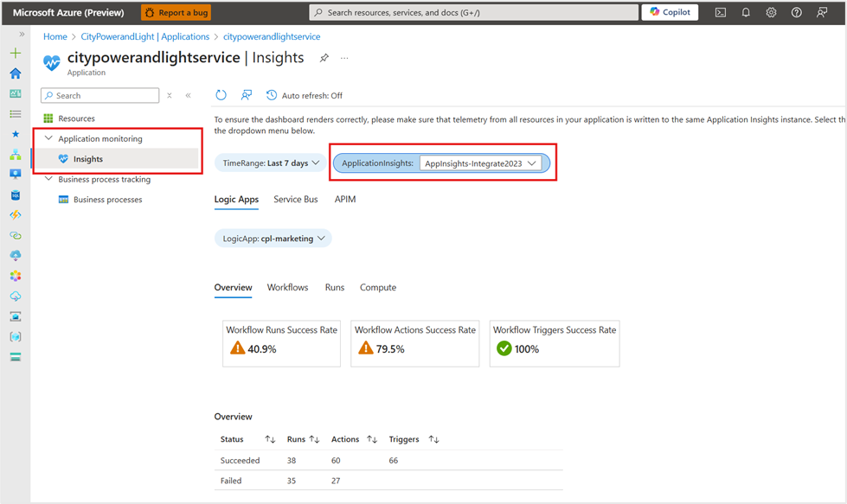Open CityPowerandLight | Applications breadcrumb
This screenshot has height=504, width=847.
[144, 36]
